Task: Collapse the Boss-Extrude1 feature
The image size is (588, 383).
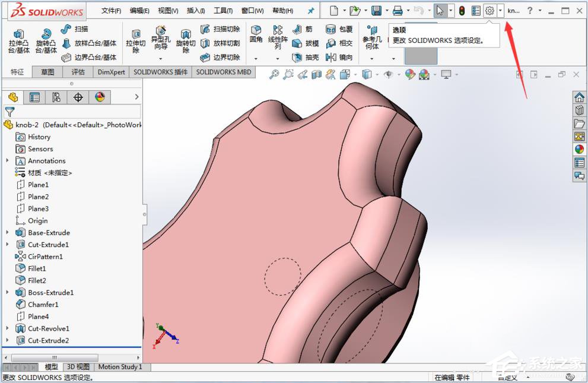Action: 7,292
